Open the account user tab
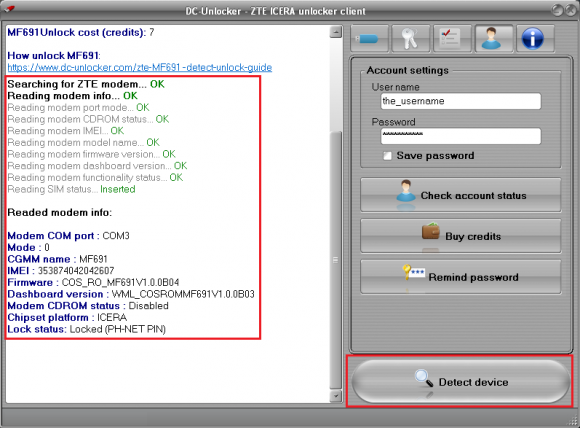Image resolution: width=580 pixels, height=428 pixels. pos(494,39)
